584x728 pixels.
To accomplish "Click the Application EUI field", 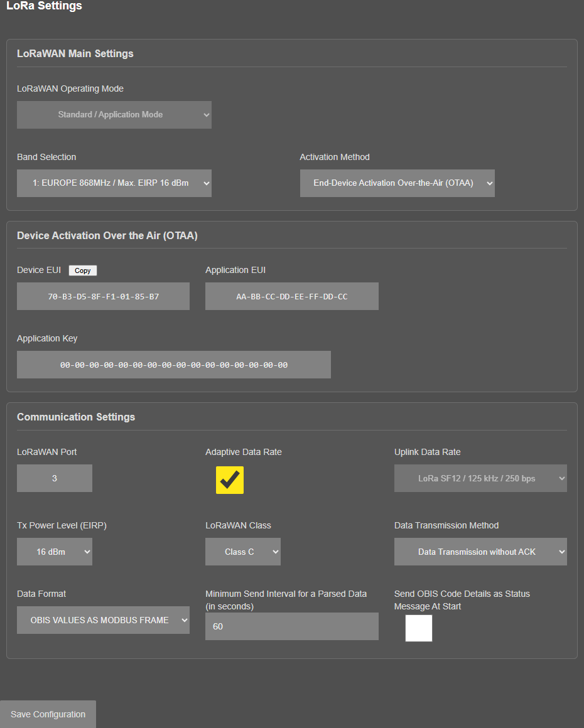I will (292, 296).
